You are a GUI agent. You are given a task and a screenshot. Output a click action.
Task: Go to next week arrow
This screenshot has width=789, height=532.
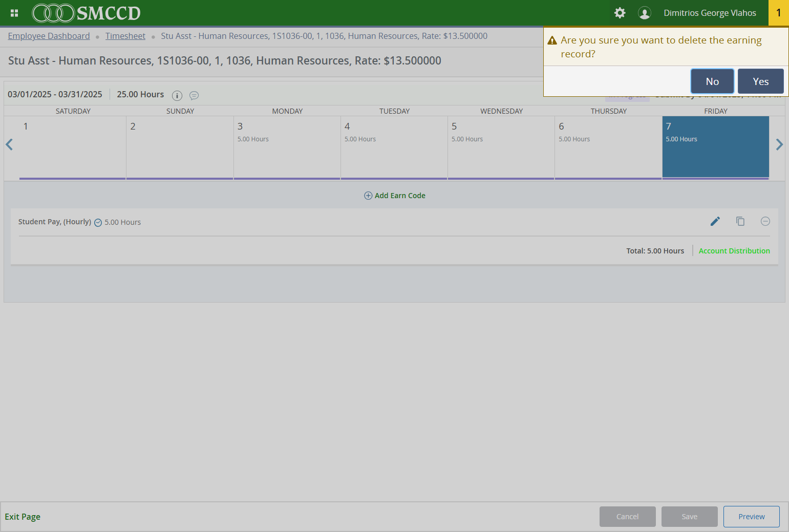[779, 144]
